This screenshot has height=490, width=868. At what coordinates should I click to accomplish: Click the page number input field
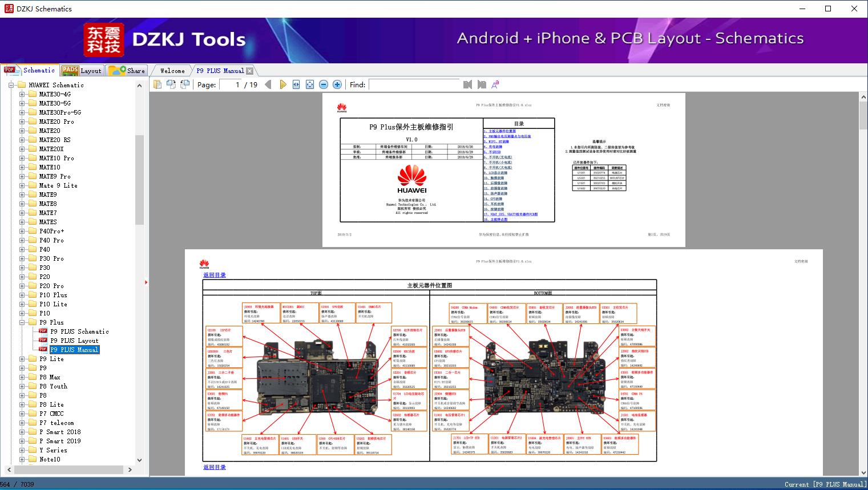pyautogui.click(x=230, y=84)
